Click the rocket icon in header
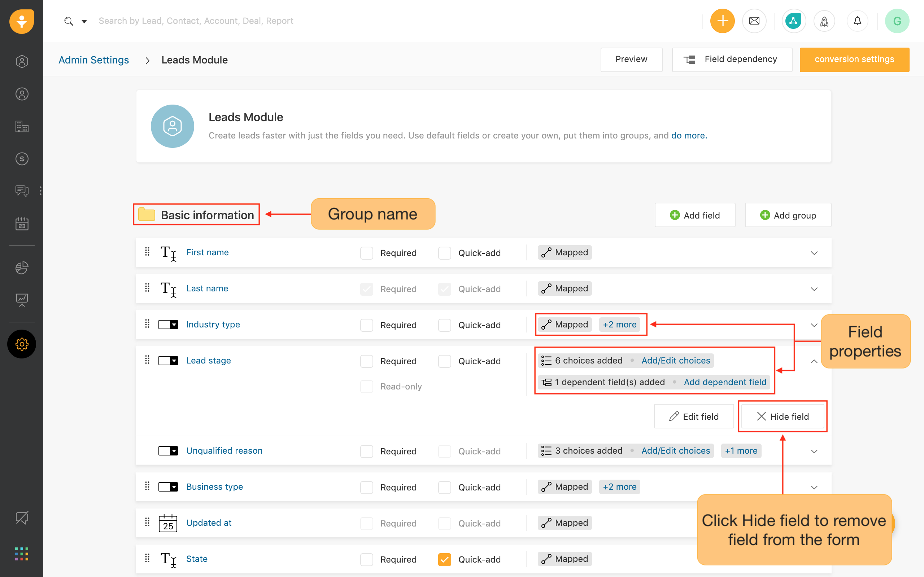Viewport: 924px width, 577px height. [824, 21]
